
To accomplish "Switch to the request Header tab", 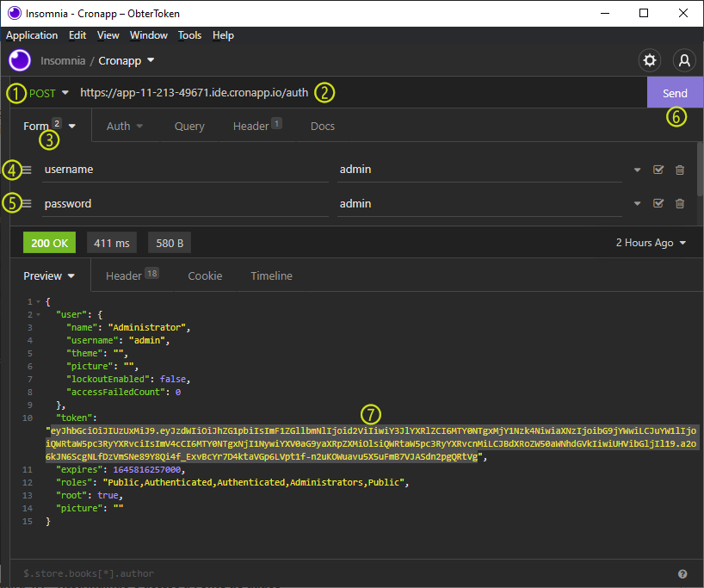I will point(257,127).
